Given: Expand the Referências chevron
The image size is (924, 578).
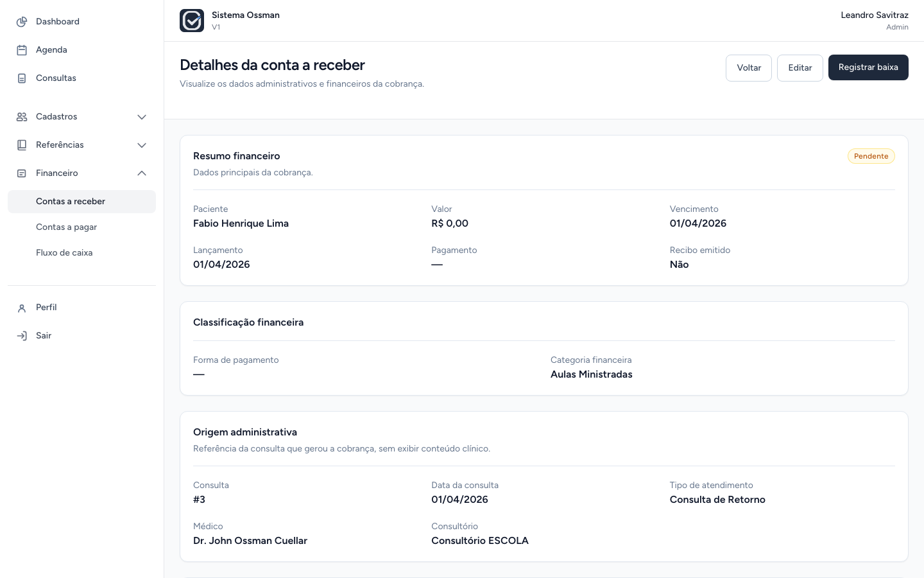Looking at the screenshot, I should (142, 145).
